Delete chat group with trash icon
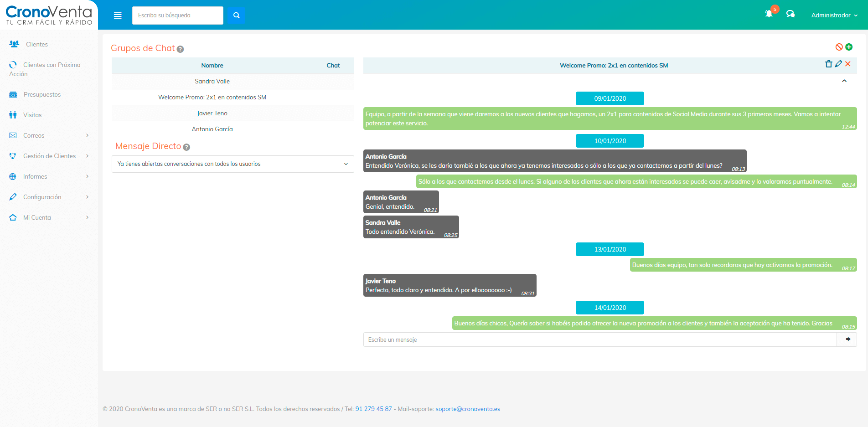868x427 pixels. 829,64
